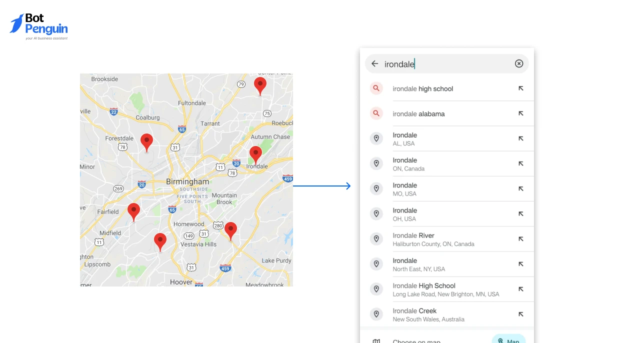
Task: Tap the Map button at the bottom
Action: pyautogui.click(x=508, y=340)
